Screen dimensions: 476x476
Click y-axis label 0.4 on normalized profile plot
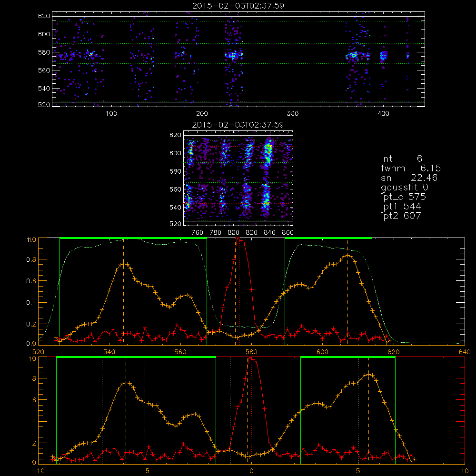tap(31, 303)
